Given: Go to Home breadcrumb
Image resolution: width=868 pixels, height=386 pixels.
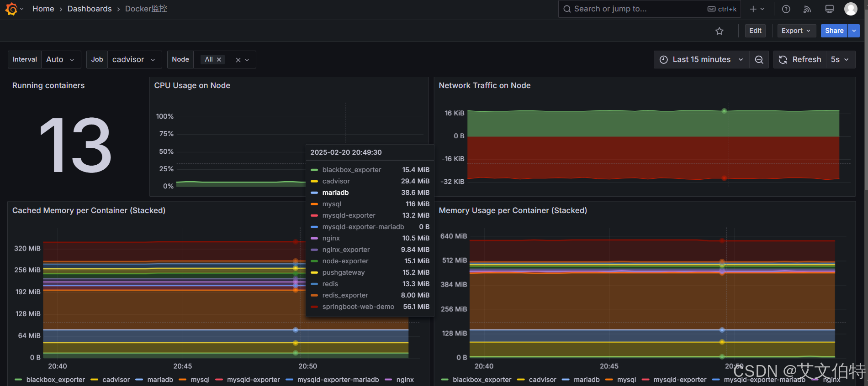Looking at the screenshot, I should [x=43, y=9].
